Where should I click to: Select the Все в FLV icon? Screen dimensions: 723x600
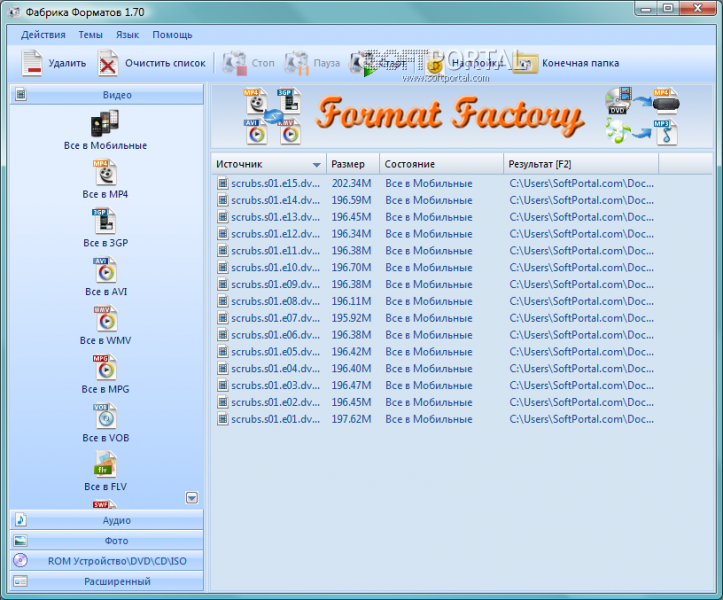tap(105, 465)
